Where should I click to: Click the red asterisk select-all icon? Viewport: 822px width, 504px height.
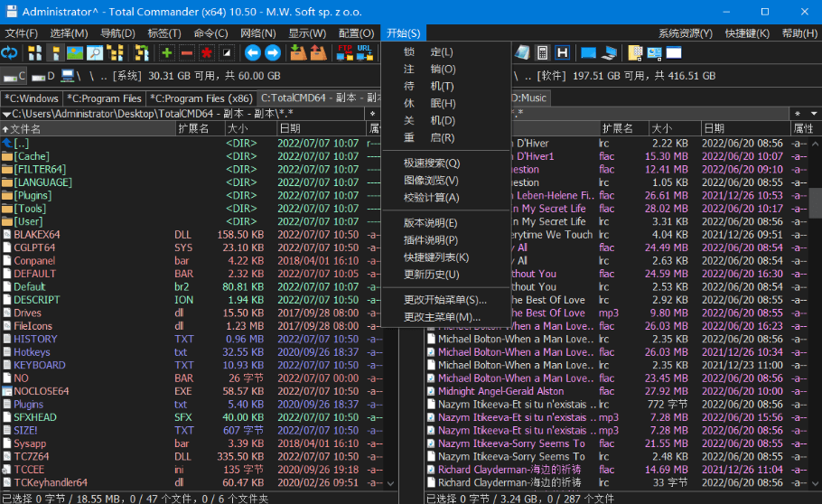[x=207, y=53]
